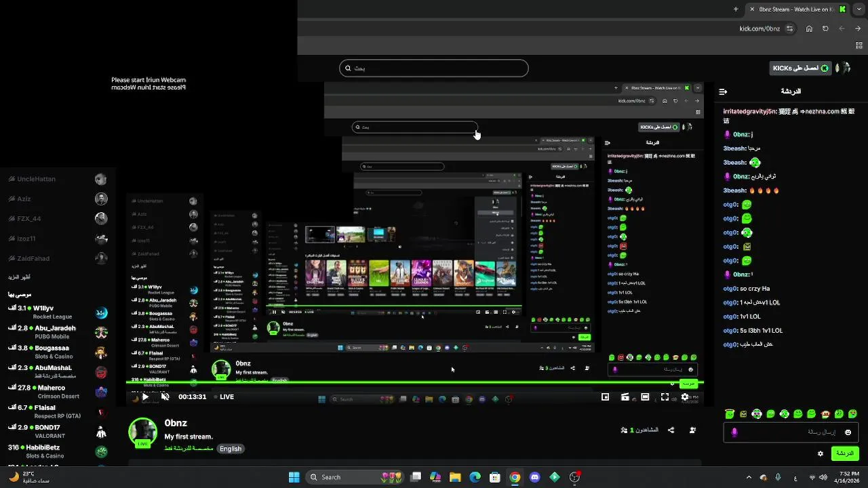
Task: Click username irritatedgravityj5n in chat
Action: pos(750,111)
